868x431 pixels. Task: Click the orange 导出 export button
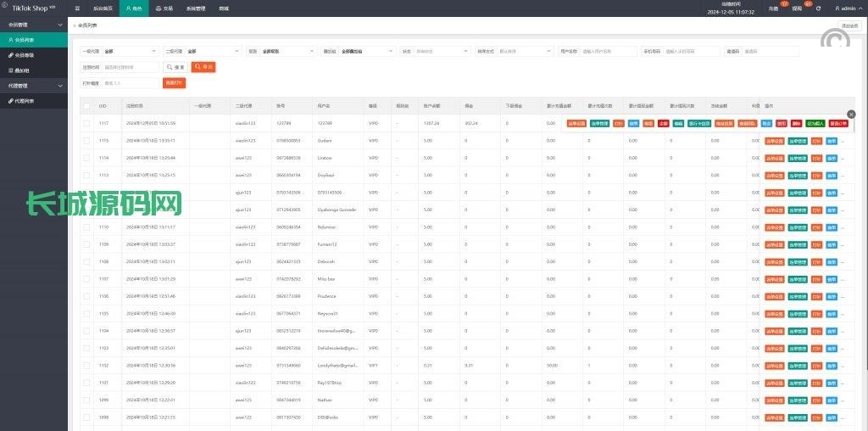click(203, 66)
